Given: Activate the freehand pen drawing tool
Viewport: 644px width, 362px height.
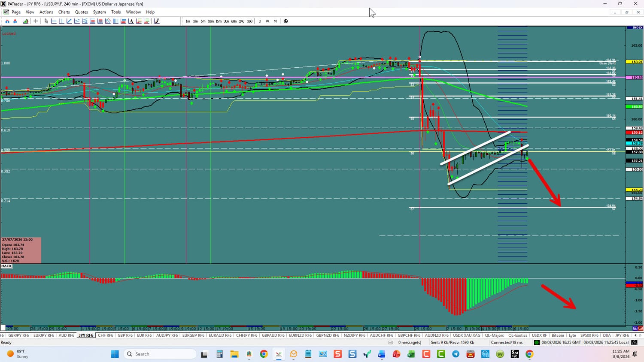Looking at the screenshot, I should (157, 21).
